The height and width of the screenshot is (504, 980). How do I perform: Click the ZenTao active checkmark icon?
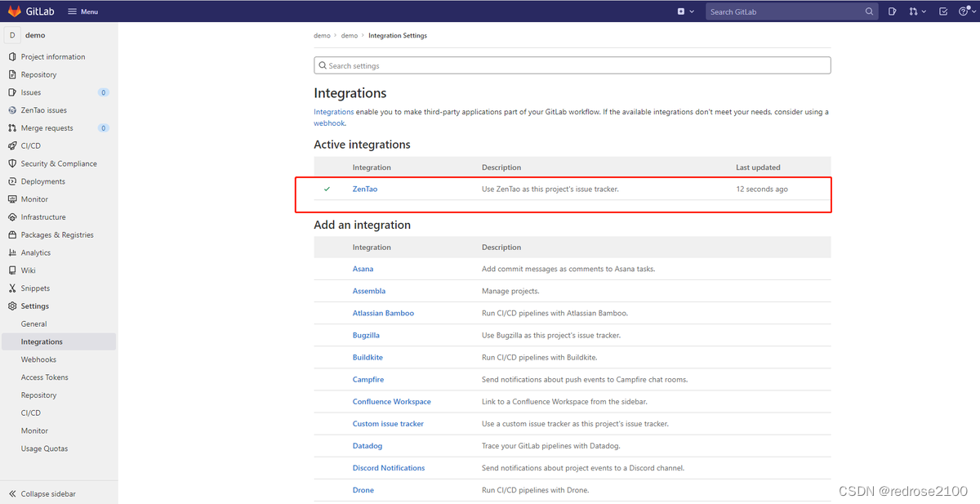[327, 189]
